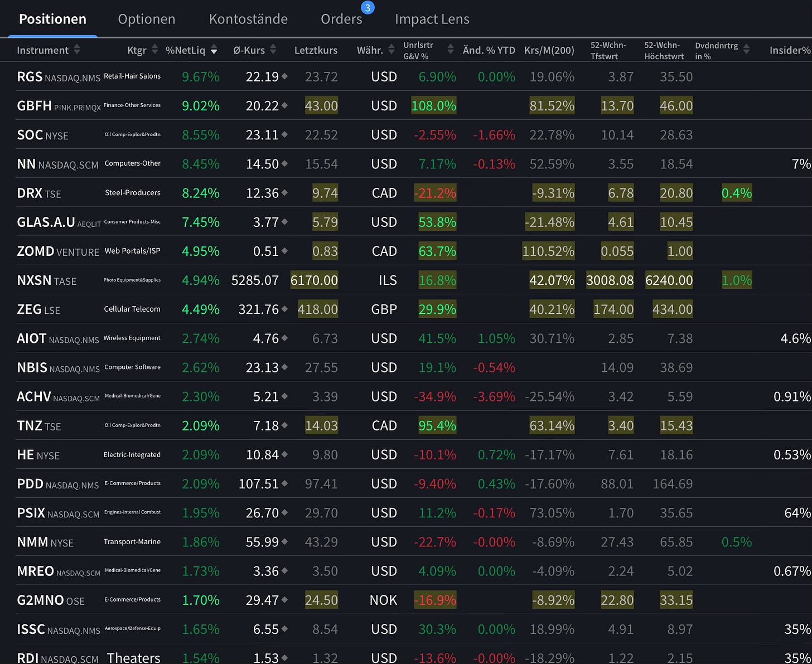Click the Theaters category in RDI row
This screenshot has width=812, height=664.
[133, 657]
